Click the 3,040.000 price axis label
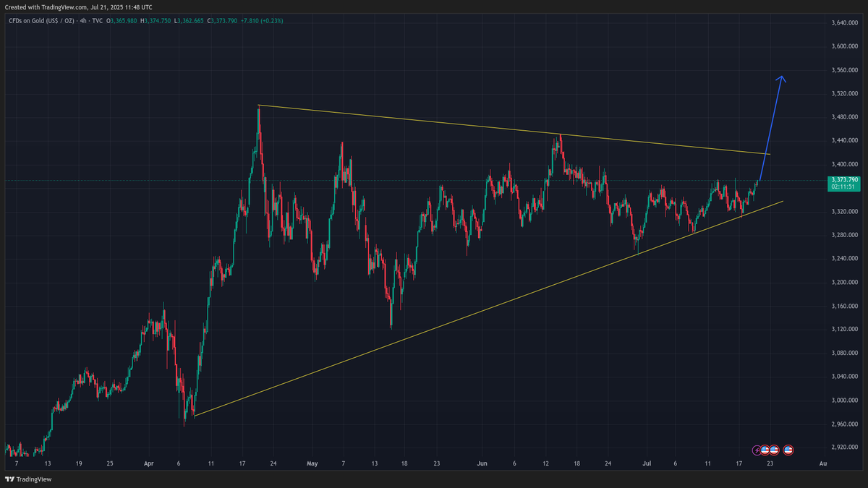This screenshot has width=868, height=488. tap(845, 376)
